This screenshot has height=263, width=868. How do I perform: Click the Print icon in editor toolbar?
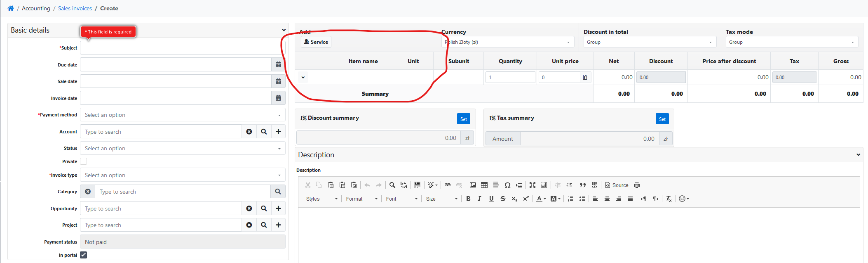click(637, 185)
